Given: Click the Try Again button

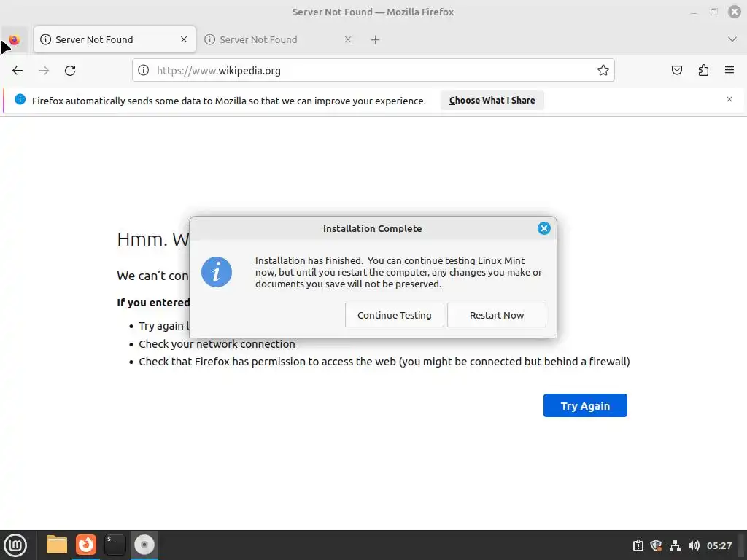Looking at the screenshot, I should point(585,405).
